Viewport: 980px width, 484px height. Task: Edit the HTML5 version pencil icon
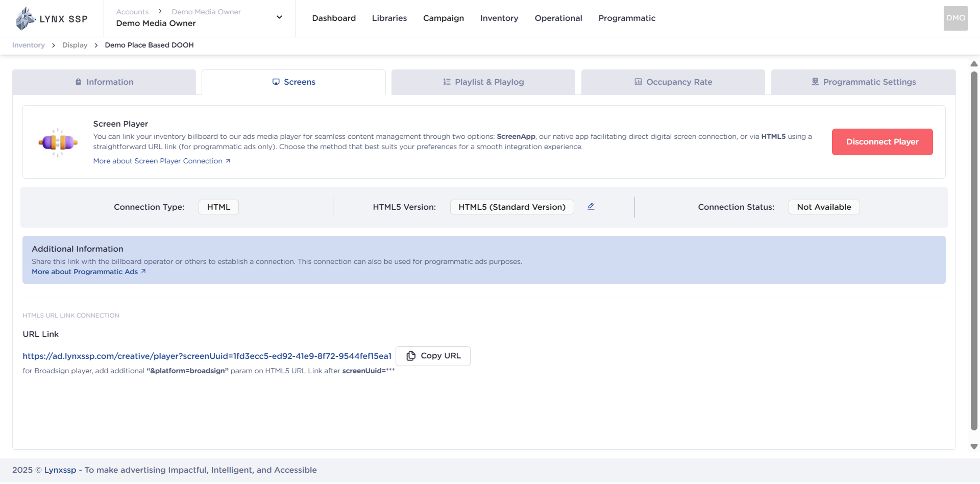(x=591, y=206)
